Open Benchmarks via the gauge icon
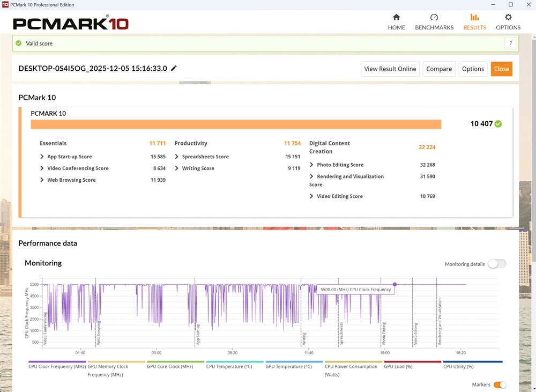The image size is (536, 392). click(434, 17)
